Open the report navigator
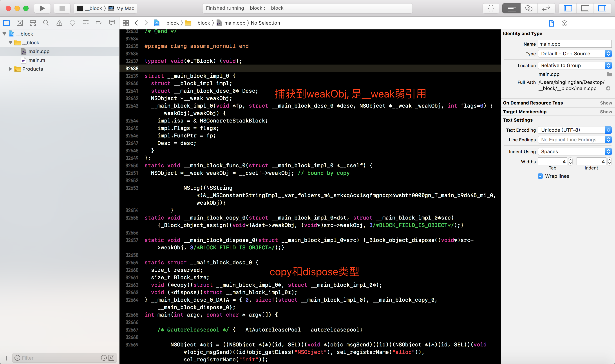615x364 pixels. (x=112, y=23)
